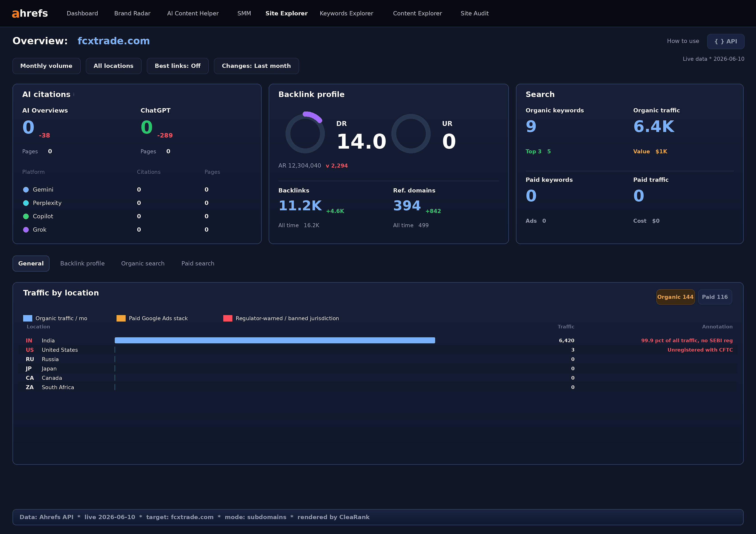The image size is (756, 534).
Task: Open the All locations filter
Action: click(114, 66)
